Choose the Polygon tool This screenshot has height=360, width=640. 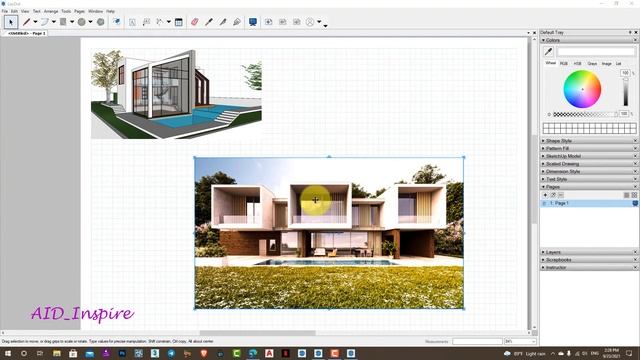pyautogui.click(x=100, y=22)
